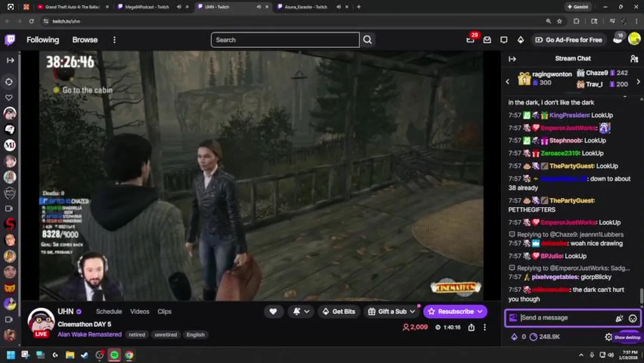644x363 pixels.
Task: Click the Get Bits button
Action: pos(339,312)
